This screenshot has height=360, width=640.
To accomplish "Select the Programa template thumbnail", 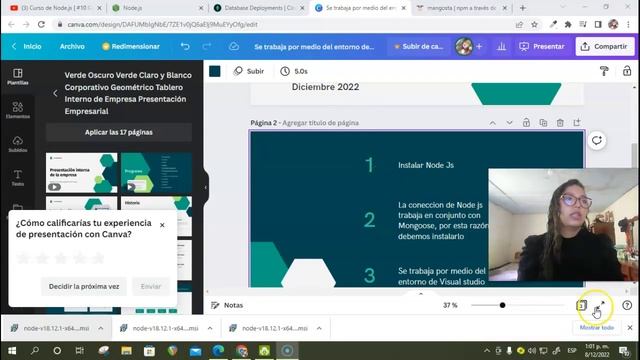I will [156, 173].
